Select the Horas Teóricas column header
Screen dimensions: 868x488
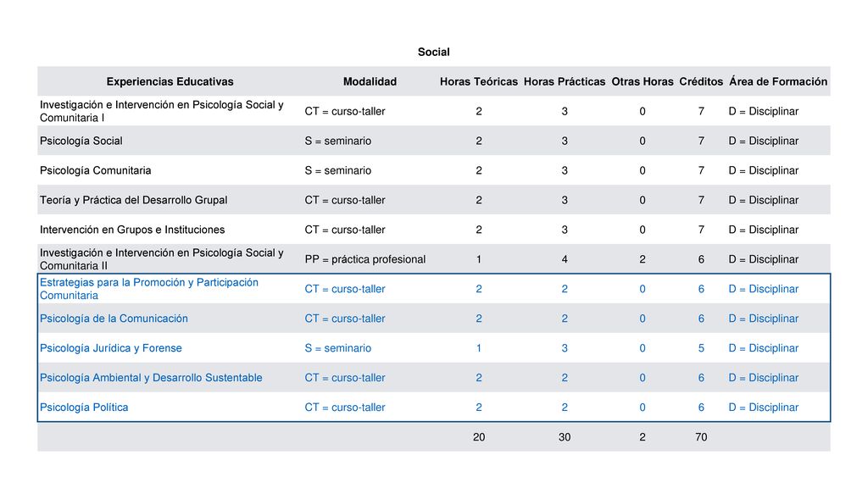click(x=479, y=81)
